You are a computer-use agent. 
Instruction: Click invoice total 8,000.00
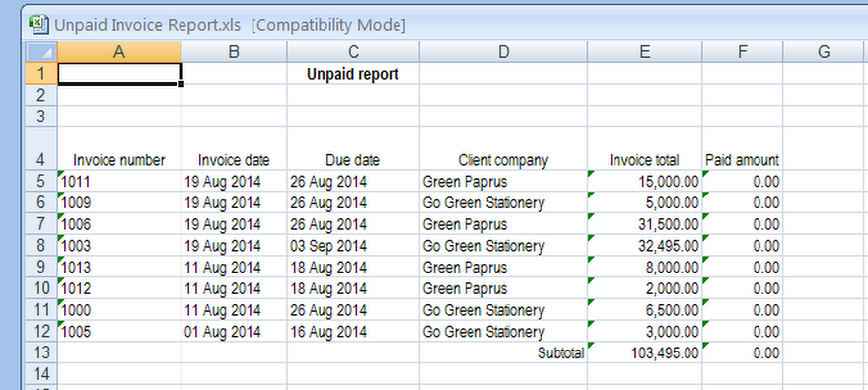645,267
